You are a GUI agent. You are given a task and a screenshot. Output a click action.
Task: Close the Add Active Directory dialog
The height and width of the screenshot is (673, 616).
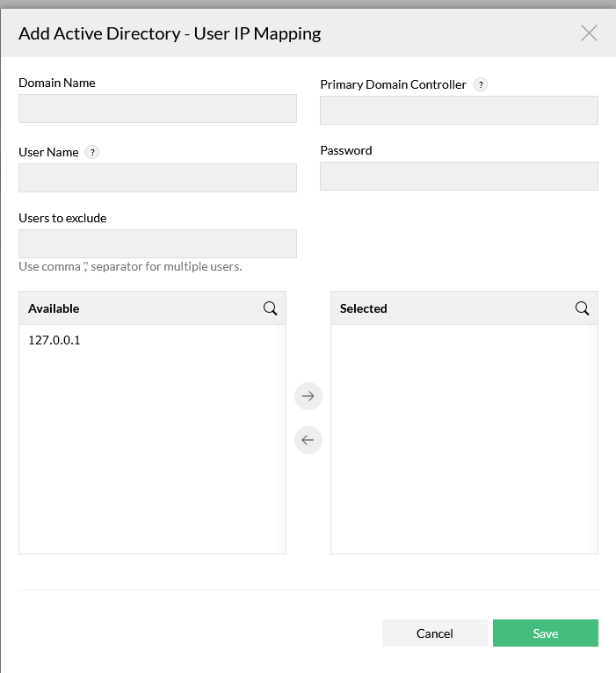click(x=589, y=33)
